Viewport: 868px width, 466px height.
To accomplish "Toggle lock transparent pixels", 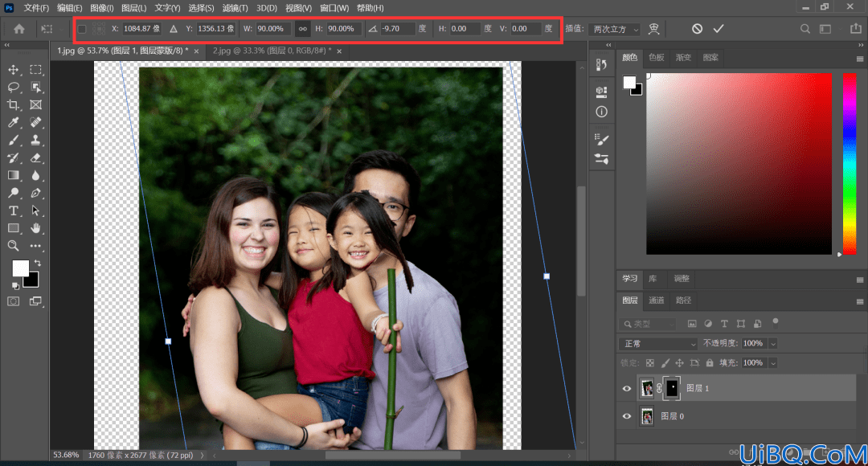I will pyautogui.click(x=650, y=363).
